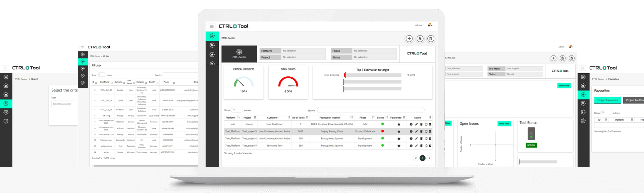Open the Platform filter dropdown
This screenshot has width=644, height=193.
tap(303, 51)
